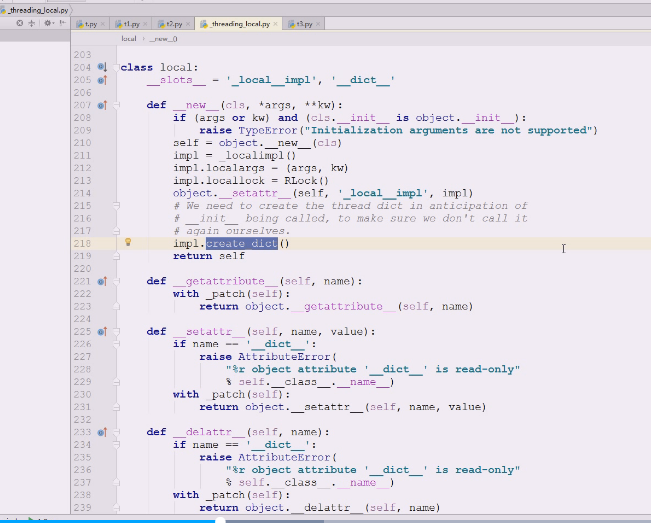Click the override marker on line 225
Image resolution: width=651 pixels, height=523 pixels.
[102, 331]
